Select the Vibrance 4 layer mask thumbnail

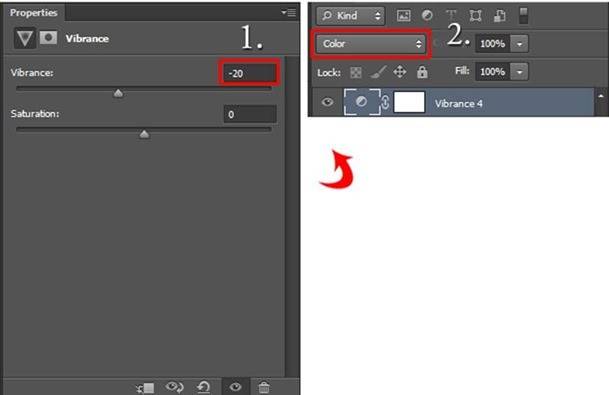[409, 102]
